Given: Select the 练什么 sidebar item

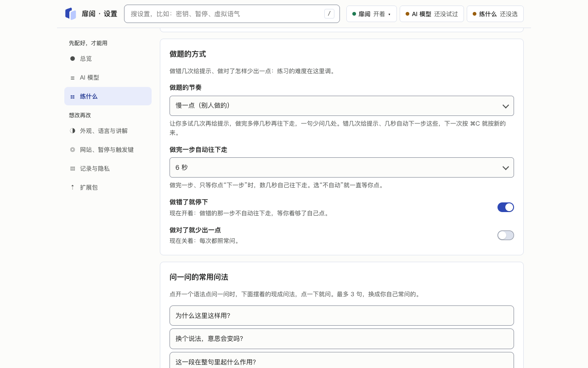Looking at the screenshot, I should click(x=108, y=96).
